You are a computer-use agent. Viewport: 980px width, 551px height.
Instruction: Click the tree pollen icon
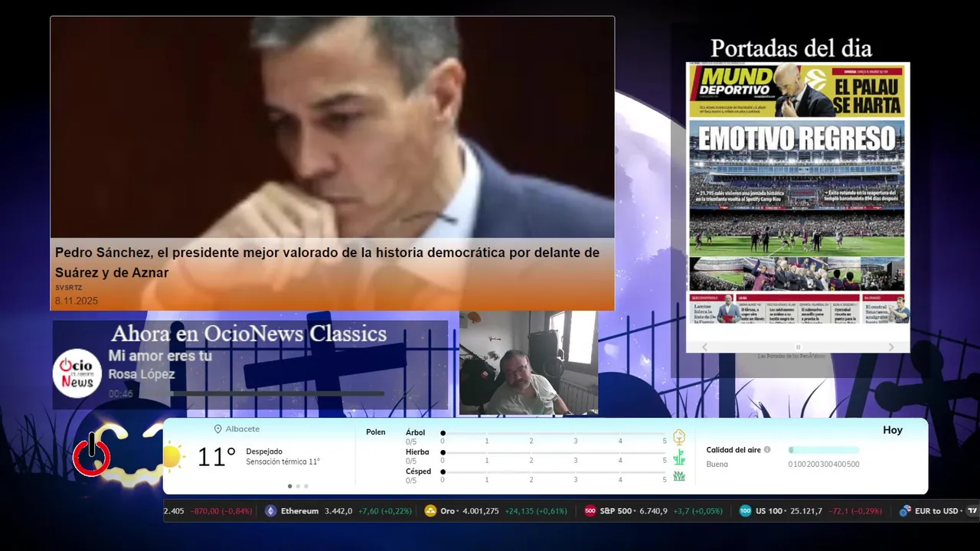point(678,437)
